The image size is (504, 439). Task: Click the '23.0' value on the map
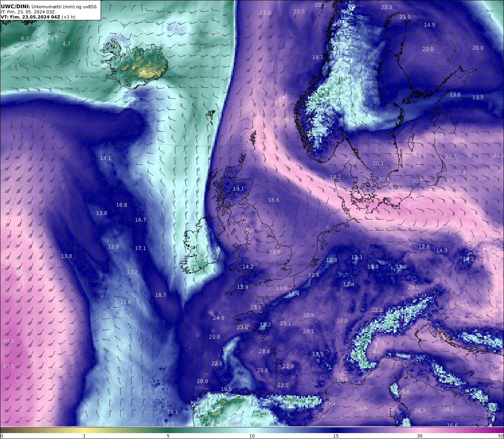click(x=342, y=321)
